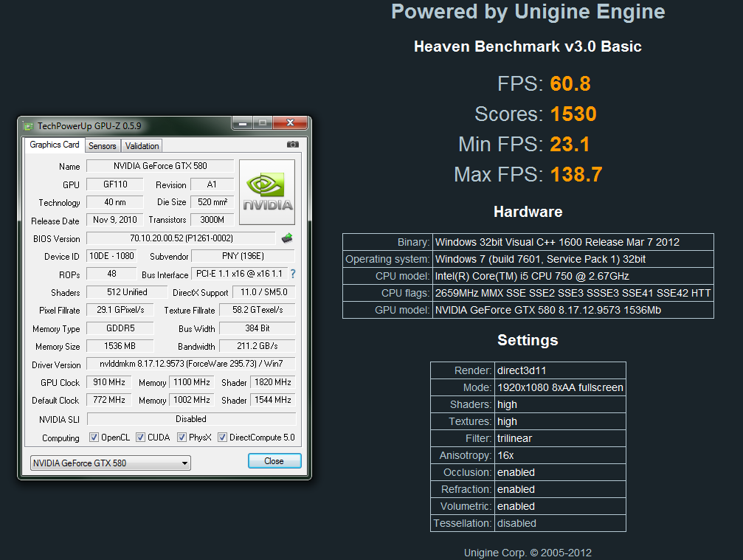
Task: Close GPU-Z with the red X
Action: tap(291, 123)
